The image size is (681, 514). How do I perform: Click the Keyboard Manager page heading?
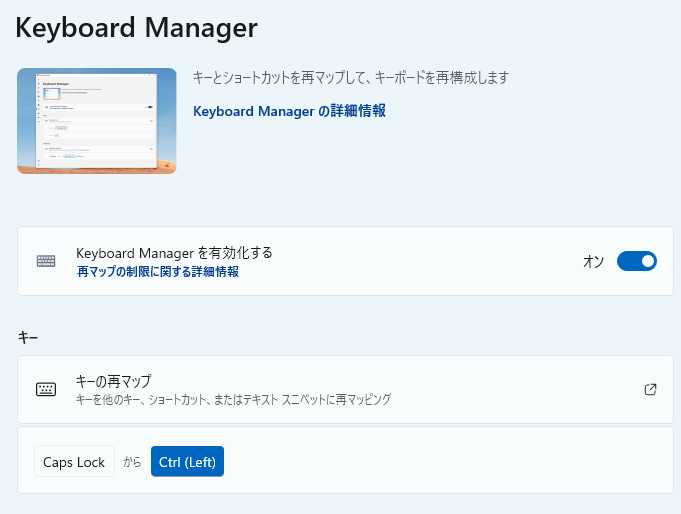(137, 28)
